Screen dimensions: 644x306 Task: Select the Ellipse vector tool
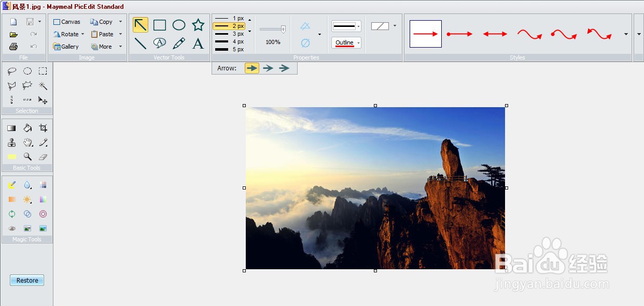pyautogui.click(x=179, y=25)
